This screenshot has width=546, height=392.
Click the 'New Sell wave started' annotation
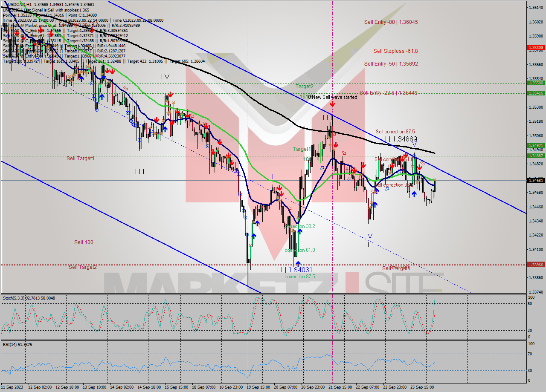pyautogui.click(x=334, y=97)
